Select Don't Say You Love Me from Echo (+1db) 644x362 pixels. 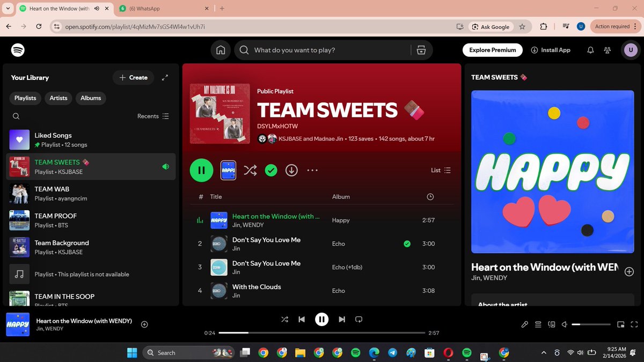(x=321, y=267)
